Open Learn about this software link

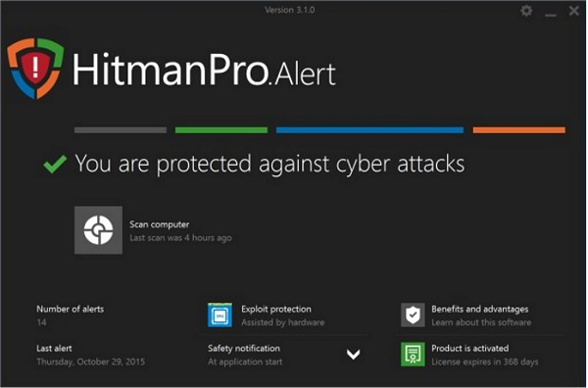coord(481,322)
